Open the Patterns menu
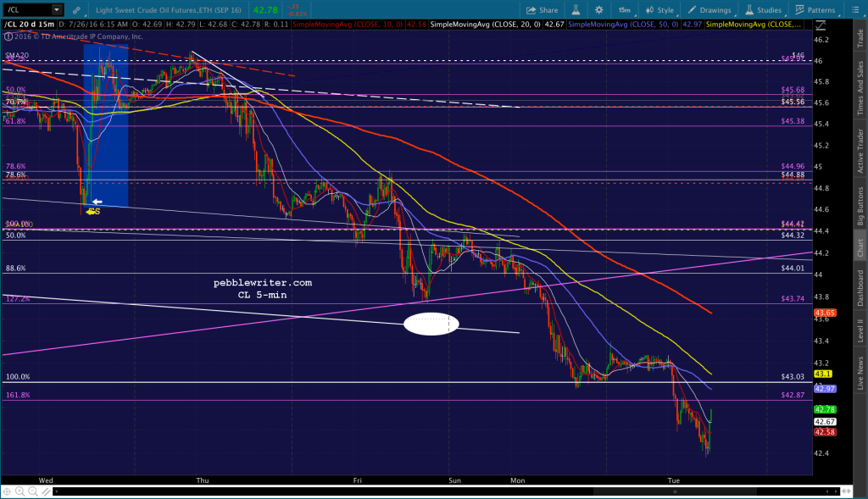Viewport: 868px width, 499px height. pyautogui.click(x=815, y=10)
